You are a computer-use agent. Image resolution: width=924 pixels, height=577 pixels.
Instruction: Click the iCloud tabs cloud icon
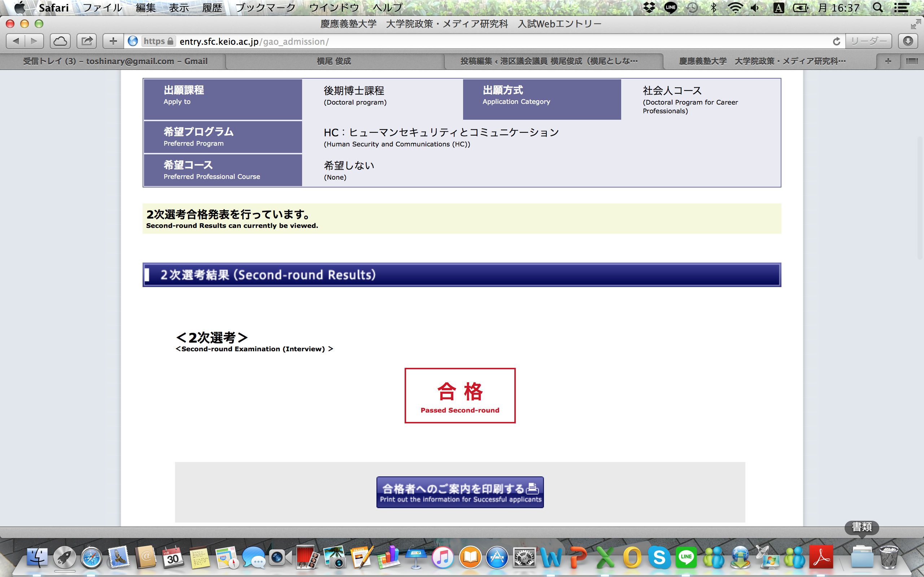click(60, 41)
